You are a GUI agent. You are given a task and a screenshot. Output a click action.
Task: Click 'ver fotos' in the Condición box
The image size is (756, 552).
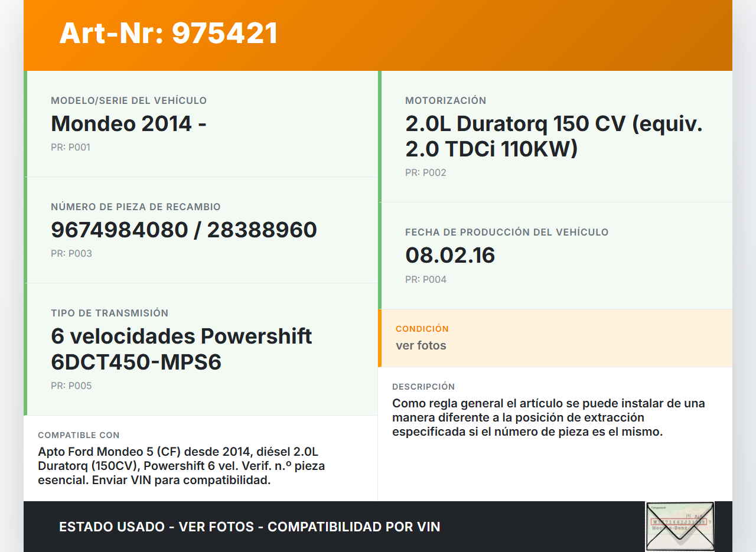coord(421,345)
